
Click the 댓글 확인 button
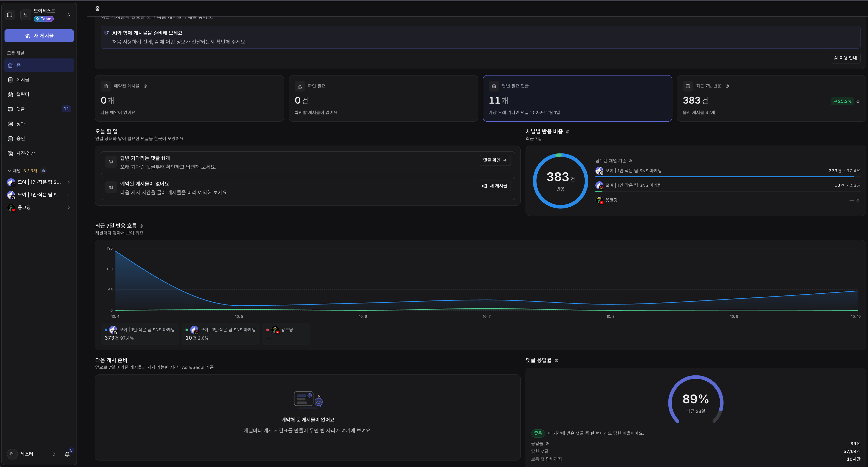point(495,160)
